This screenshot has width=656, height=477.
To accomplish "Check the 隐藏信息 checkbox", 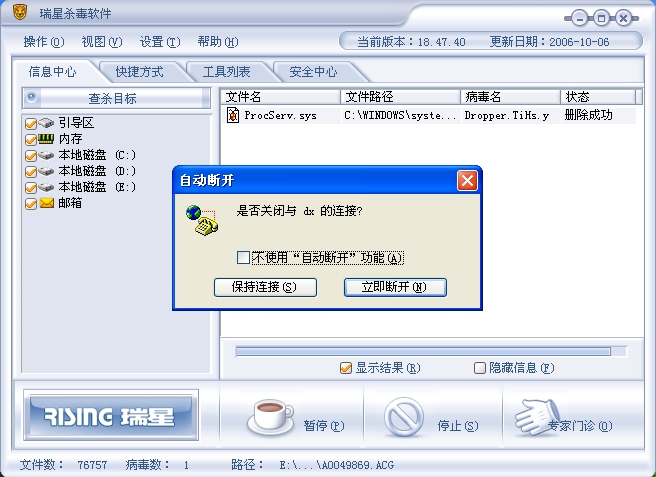I will [479, 368].
